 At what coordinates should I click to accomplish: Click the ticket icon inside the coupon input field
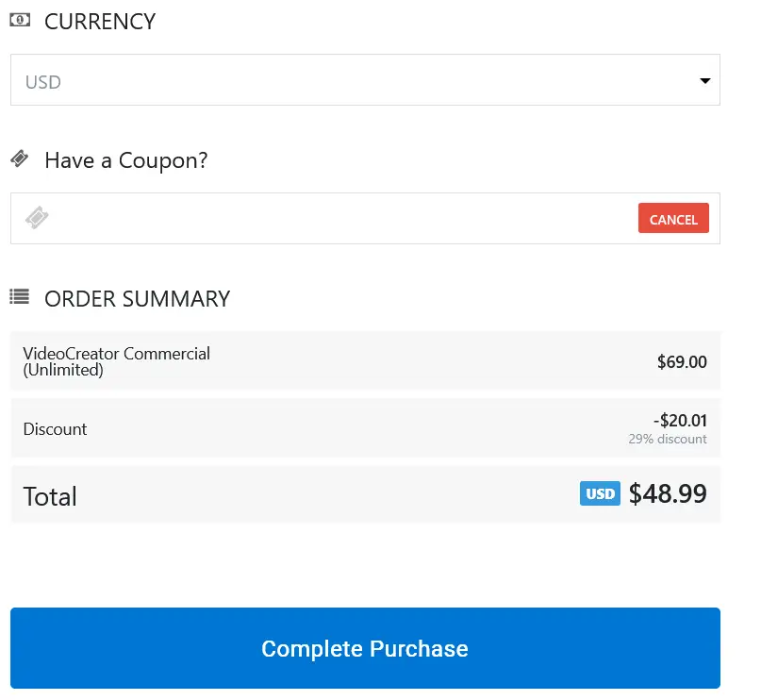36,218
